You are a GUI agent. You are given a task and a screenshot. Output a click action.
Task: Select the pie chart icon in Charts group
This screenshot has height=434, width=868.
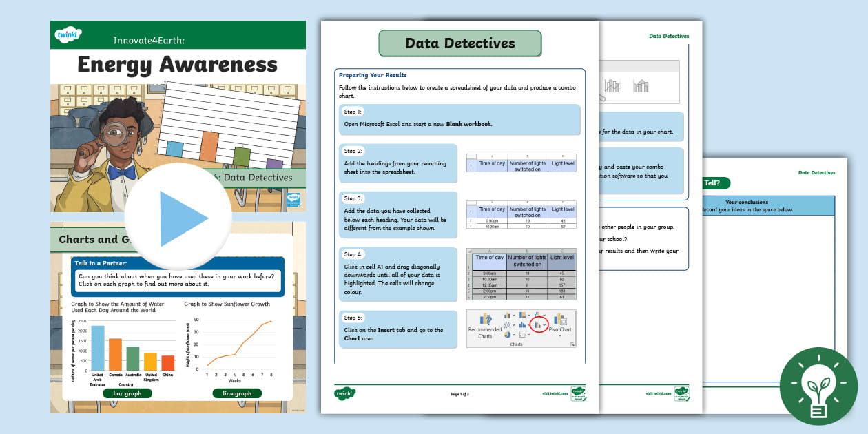click(507, 334)
